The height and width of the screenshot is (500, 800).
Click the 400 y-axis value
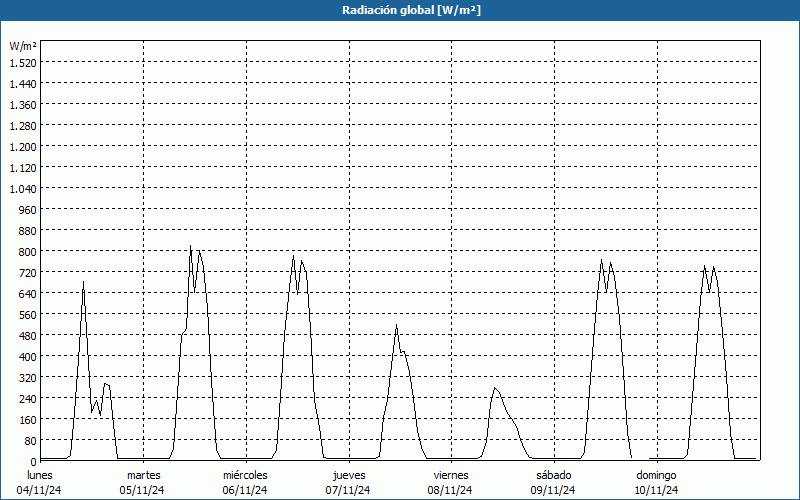(x=28, y=357)
